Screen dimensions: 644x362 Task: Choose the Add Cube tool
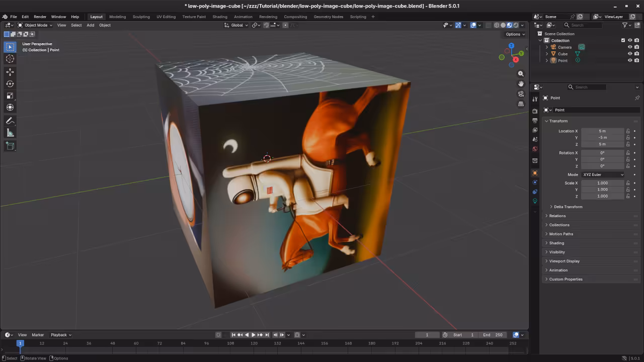pyautogui.click(x=10, y=146)
